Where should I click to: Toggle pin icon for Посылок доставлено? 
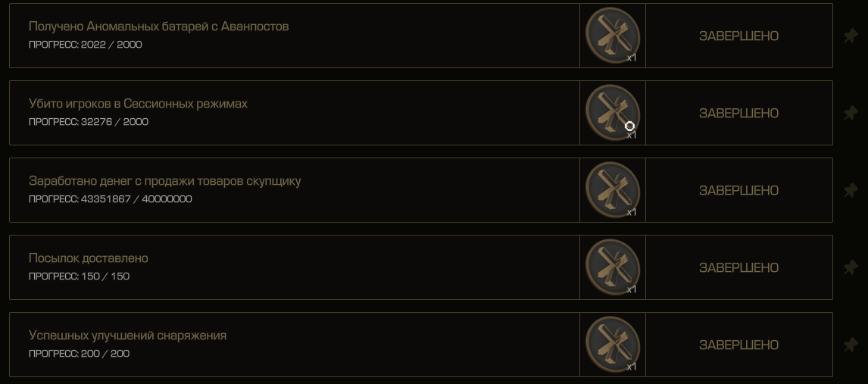851,268
